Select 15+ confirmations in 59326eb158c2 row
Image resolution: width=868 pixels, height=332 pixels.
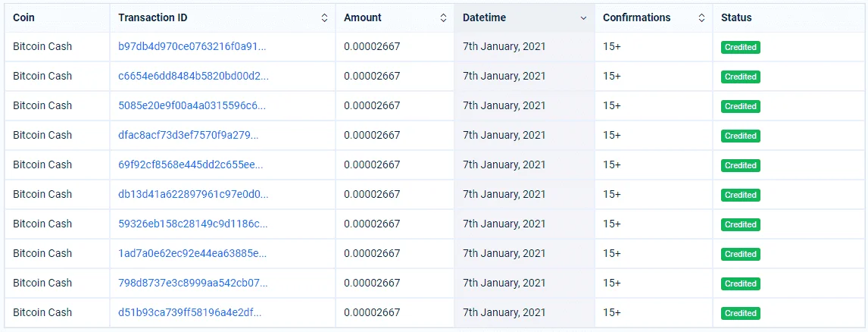pyautogui.click(x=612, y=224)
